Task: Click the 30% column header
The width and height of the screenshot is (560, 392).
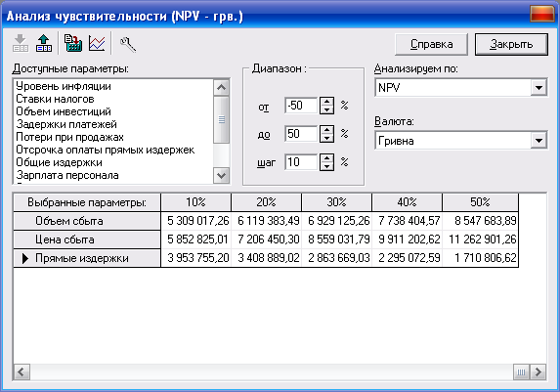Action: pos(337,202)
